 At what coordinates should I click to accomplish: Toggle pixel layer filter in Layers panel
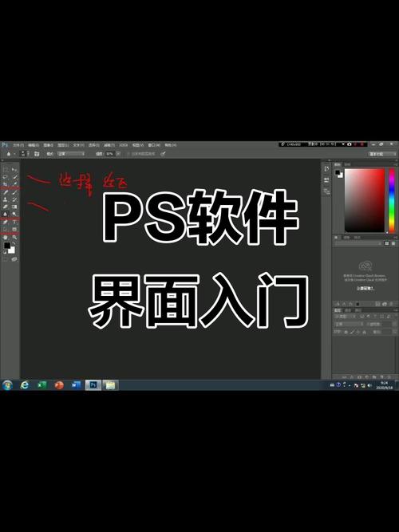click(362, 316)
